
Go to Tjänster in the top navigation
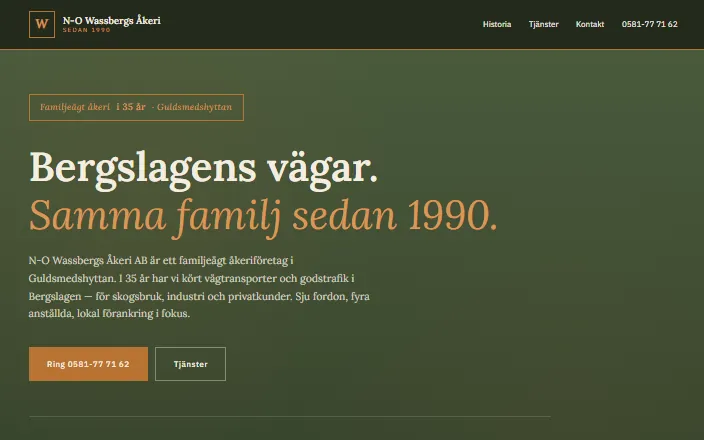pos(543,24)
